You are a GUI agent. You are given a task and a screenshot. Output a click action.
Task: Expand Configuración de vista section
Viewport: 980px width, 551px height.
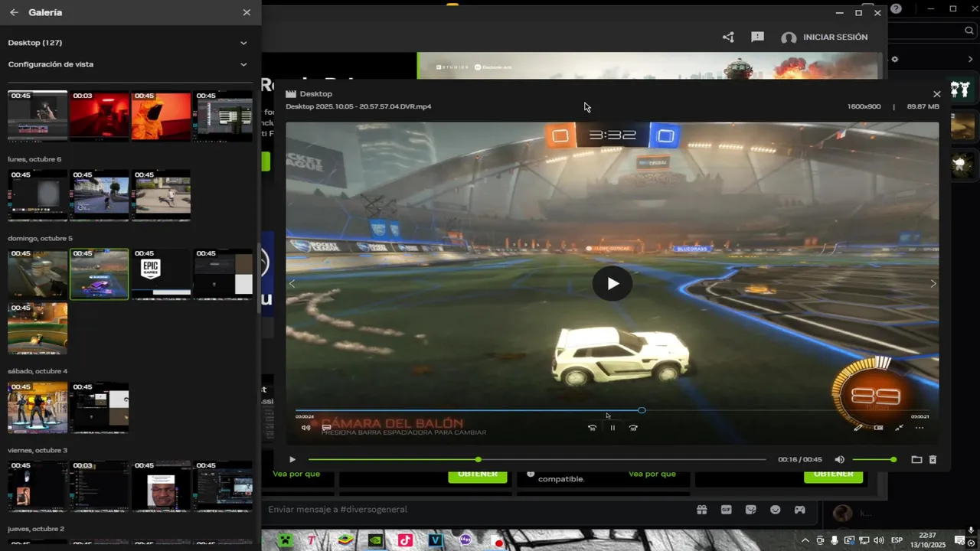[x=243, y=64]
